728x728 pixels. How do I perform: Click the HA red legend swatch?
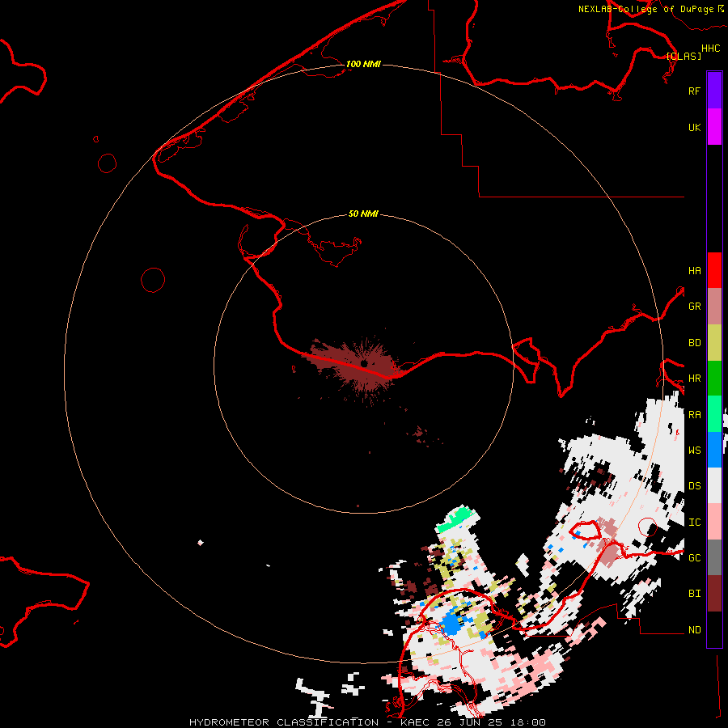714,270
